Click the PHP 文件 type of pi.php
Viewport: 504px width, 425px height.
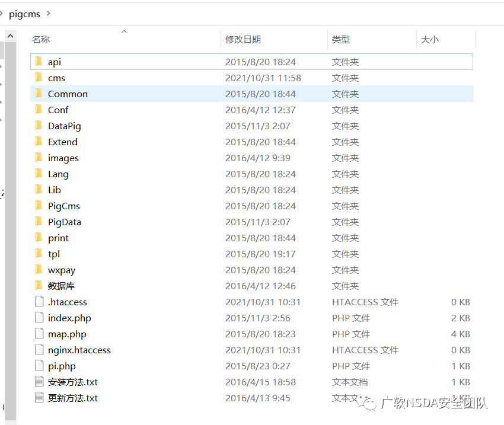[x=351, y=366]
